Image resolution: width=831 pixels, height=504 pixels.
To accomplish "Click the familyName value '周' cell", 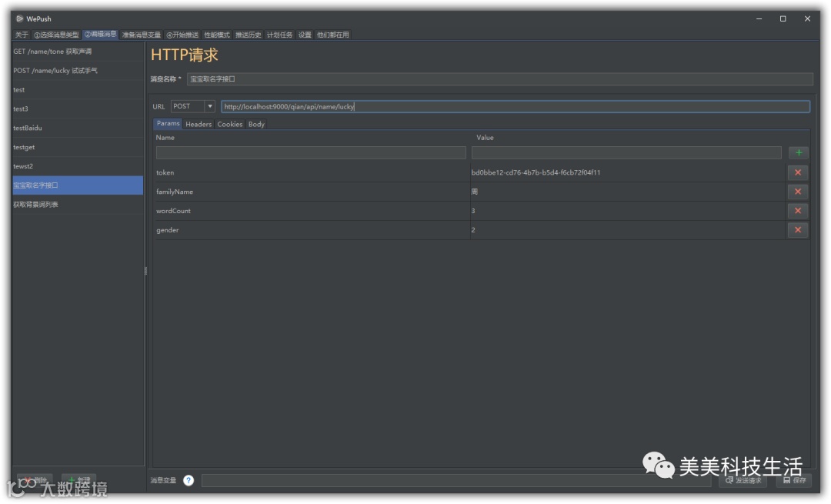I will pos(628,192).
